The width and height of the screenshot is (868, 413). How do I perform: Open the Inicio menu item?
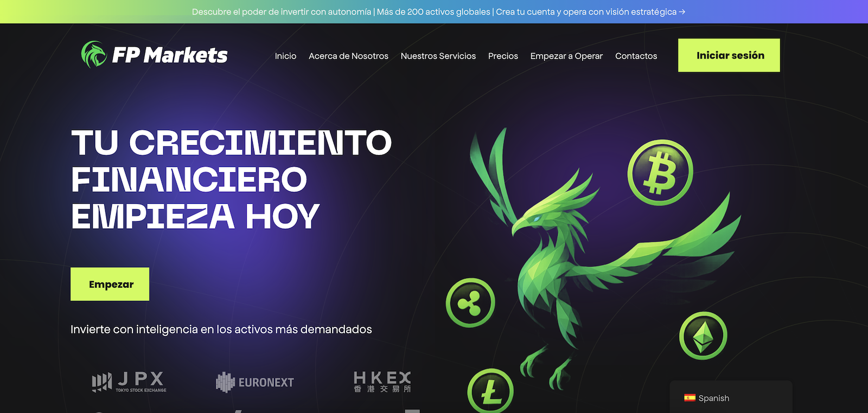coord(285,56)
